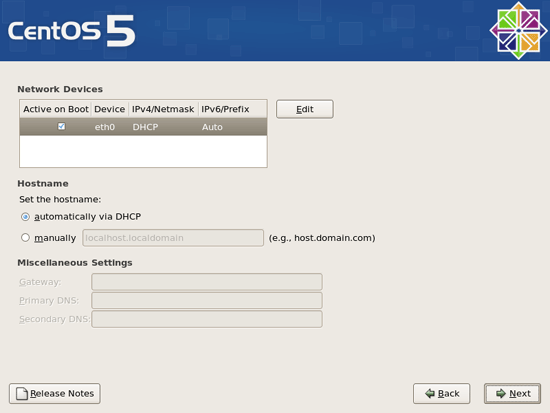Sort by the IPv4/Netmask column header
Viewport: 550px width, 413px height.
coord(163,109)
